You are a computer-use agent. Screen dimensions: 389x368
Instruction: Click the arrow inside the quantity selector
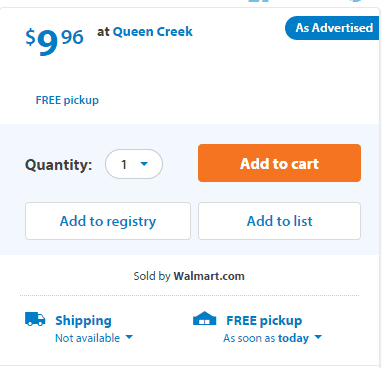(144, 164)
